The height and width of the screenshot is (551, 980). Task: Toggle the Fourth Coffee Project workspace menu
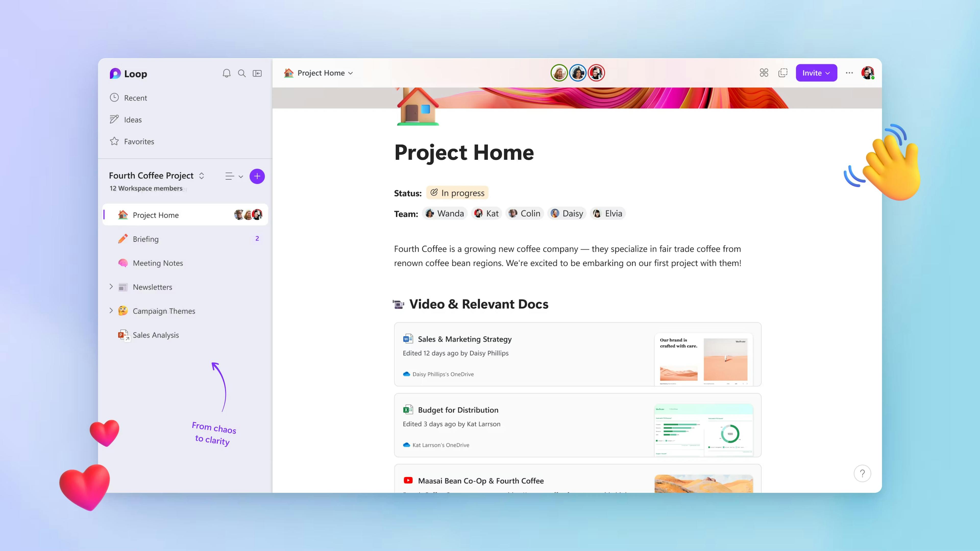(202, 176)
